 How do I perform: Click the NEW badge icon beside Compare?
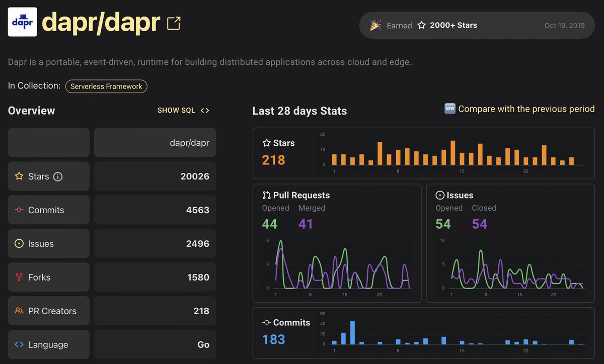click(x=450, y=109)
